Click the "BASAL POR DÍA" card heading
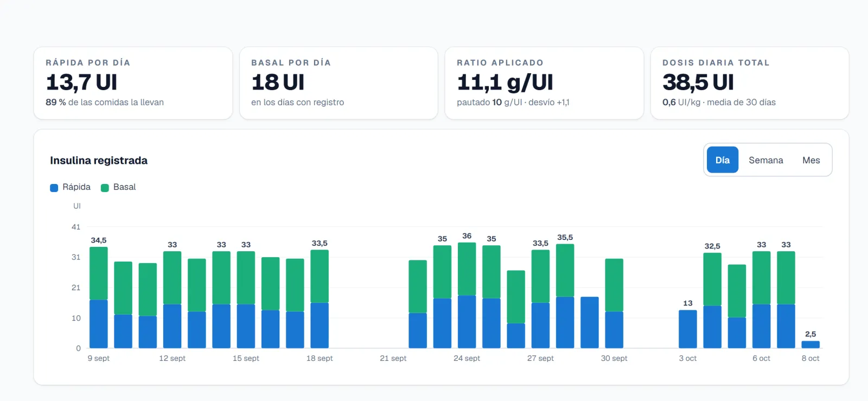The height and width of the screenshot is (401, 868). [291, 63]
